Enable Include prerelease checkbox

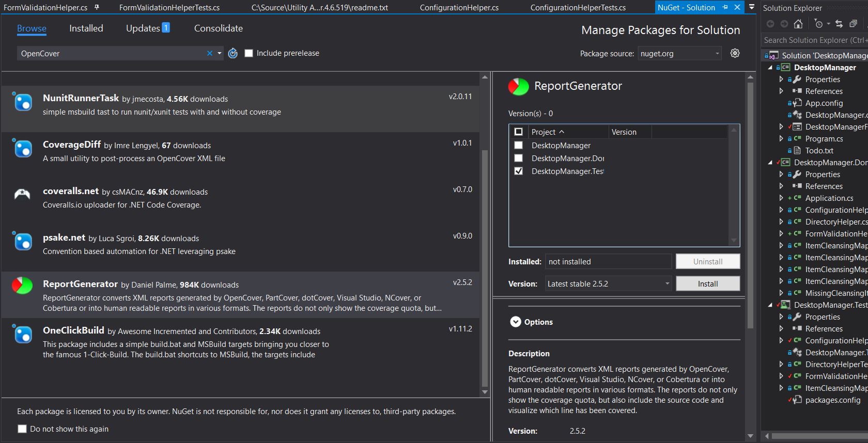(x=249, y=53)
